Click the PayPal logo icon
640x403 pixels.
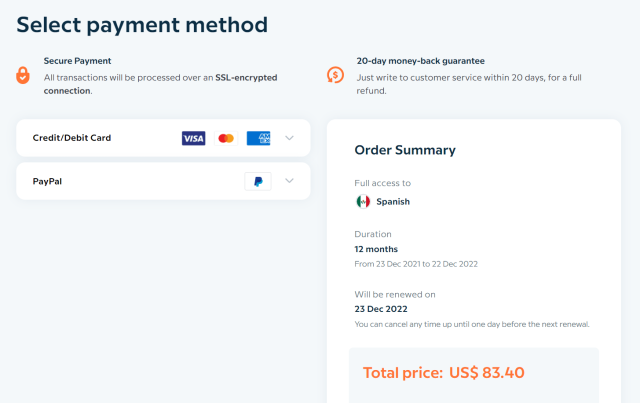pyautogui.click(x=258, y=181)
